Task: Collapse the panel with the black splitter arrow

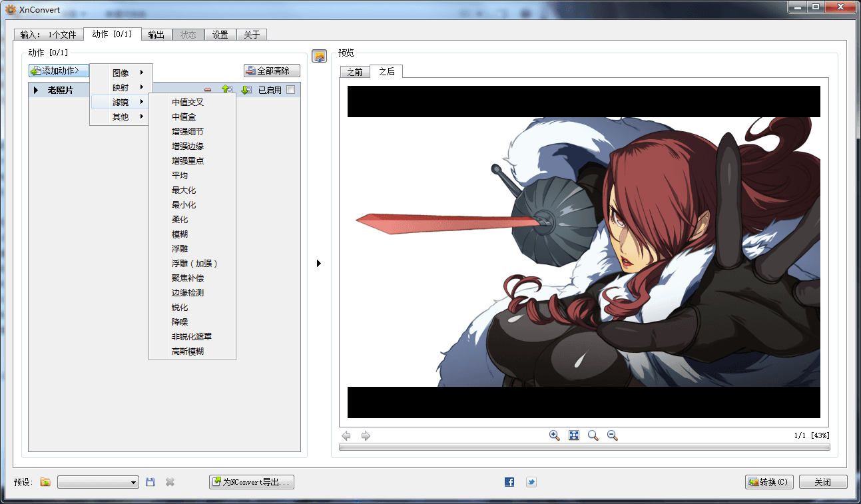Action: pyautogui.click(x=319, y=264)
